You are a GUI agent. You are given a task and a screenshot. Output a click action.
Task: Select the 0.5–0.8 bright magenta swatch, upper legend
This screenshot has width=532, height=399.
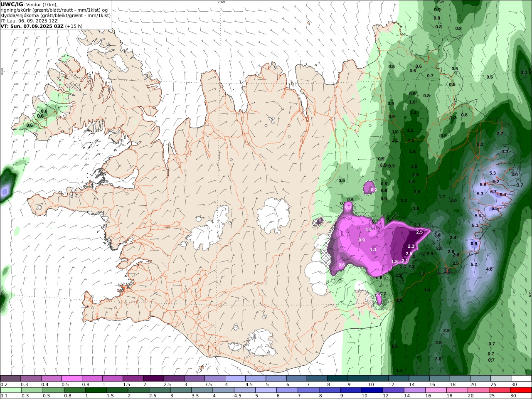point(71,379)
